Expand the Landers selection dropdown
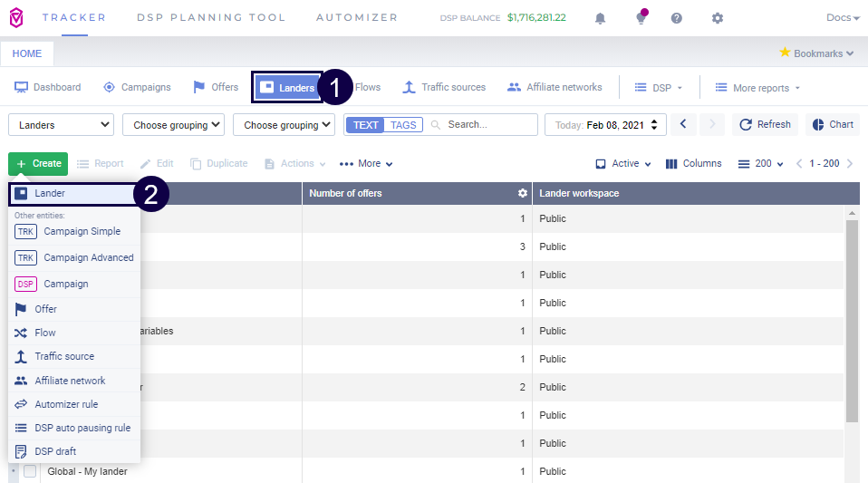The image size is (868, 483). click(61, 125)
